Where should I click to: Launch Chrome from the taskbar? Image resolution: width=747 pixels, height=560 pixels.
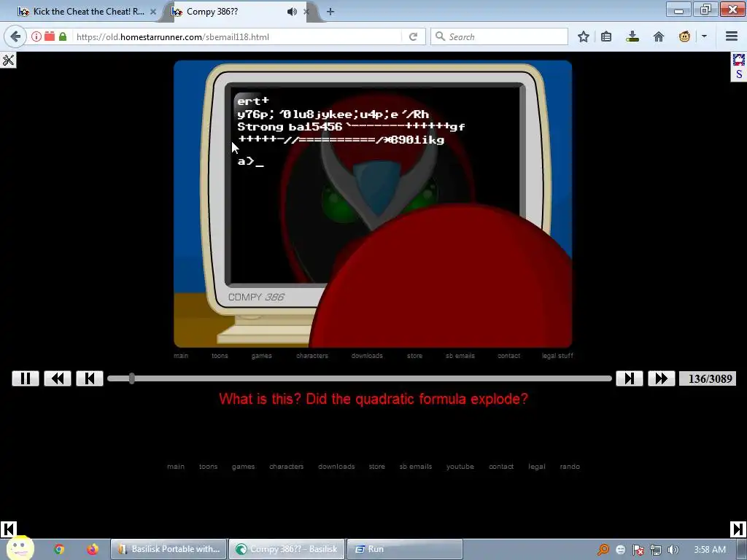coord(59,549)
